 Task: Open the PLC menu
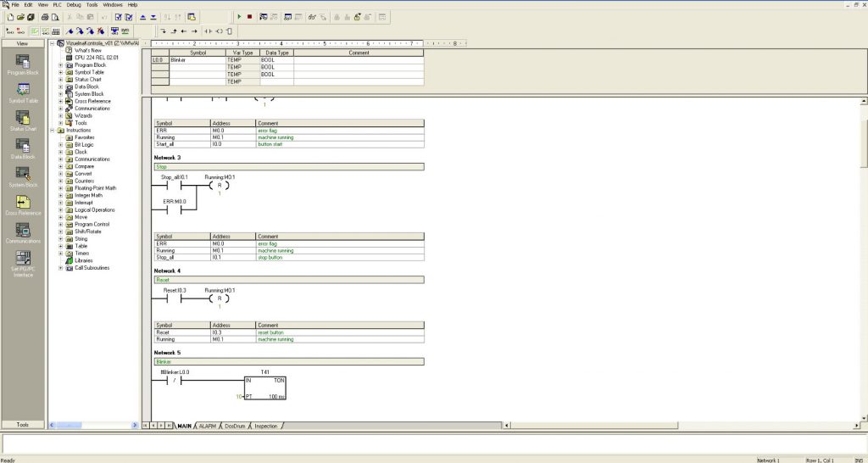[x=58, y=4]
